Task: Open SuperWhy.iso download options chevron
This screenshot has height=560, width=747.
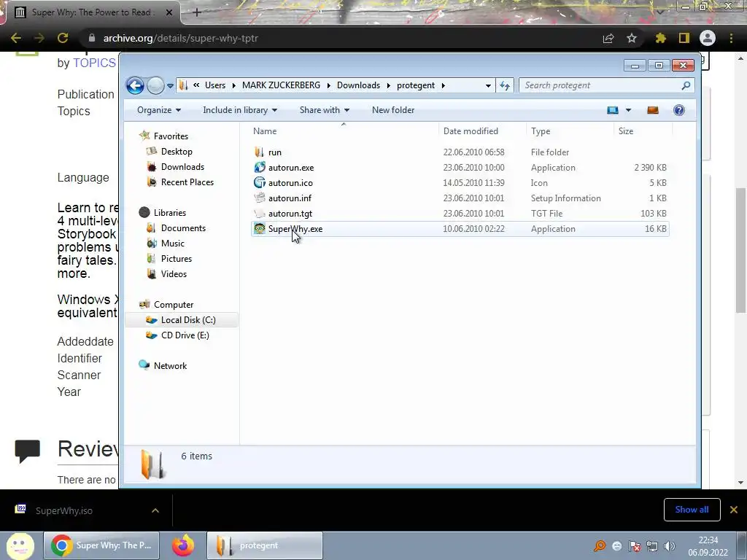Action: point(155,510)
